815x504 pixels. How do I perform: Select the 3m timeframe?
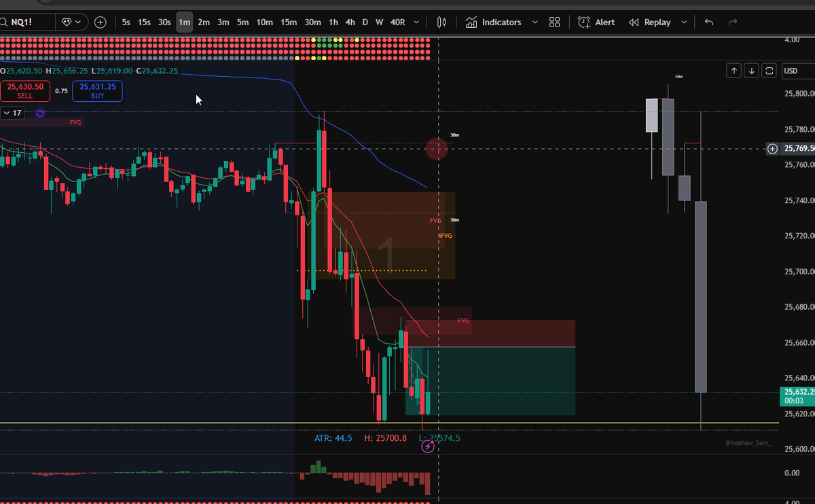(223, 22)
